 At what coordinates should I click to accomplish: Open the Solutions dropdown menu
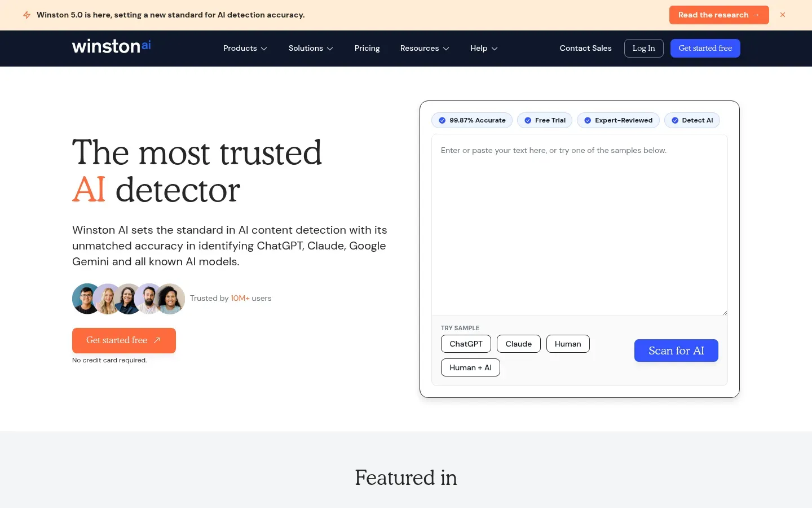point(311,49)
